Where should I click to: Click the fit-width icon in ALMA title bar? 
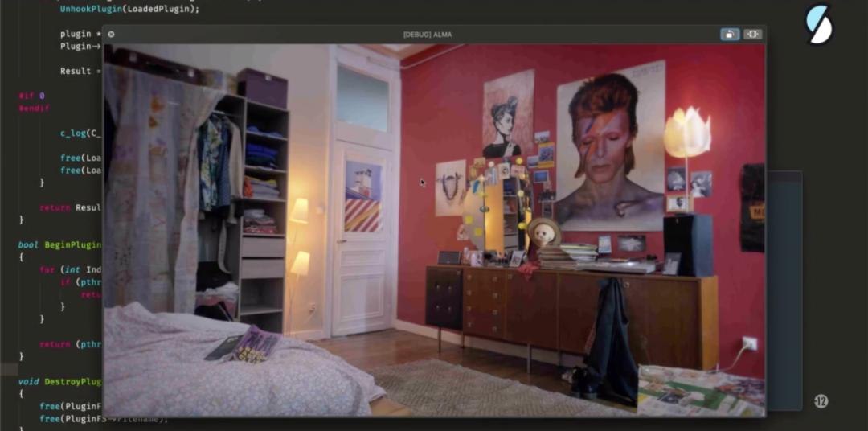click(752, 35)
